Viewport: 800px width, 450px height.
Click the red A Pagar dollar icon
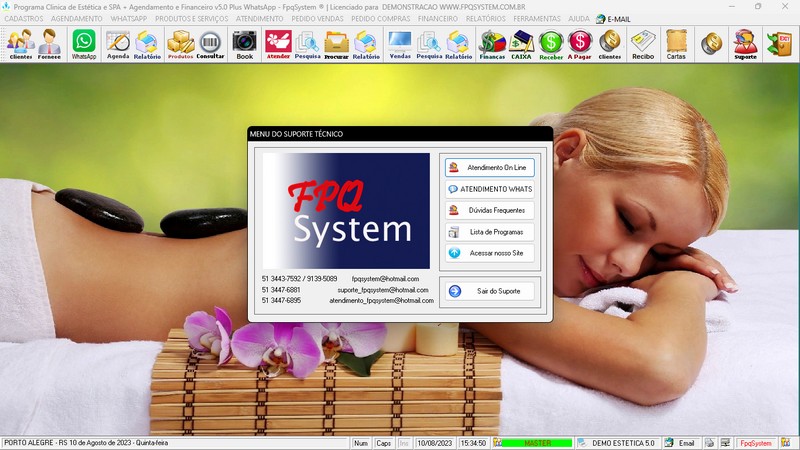click(x=580, y=44)
